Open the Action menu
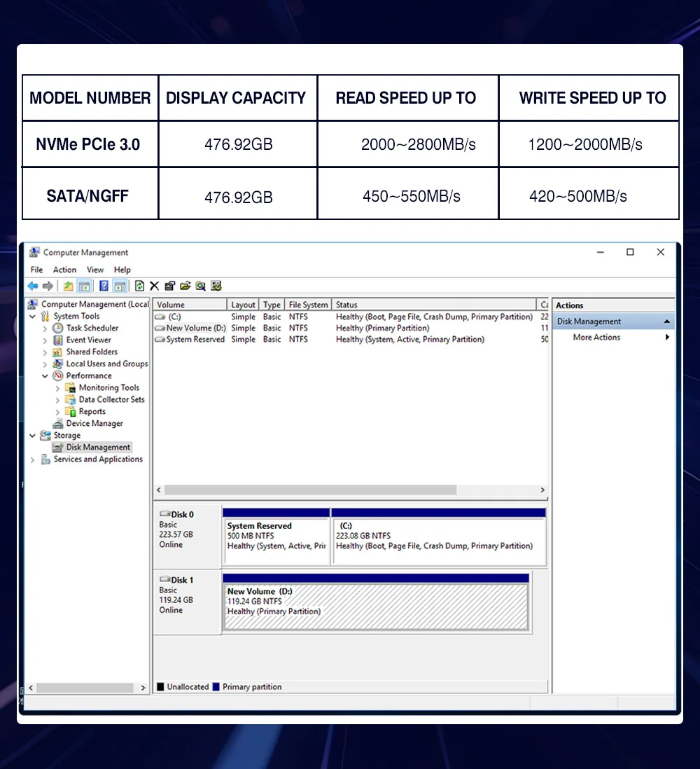 [64, 270]
